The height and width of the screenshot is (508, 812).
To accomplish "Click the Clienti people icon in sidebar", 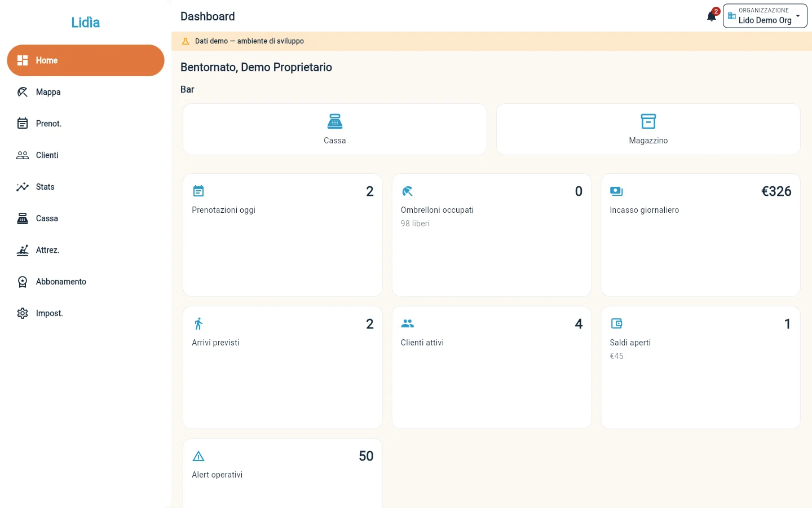I will 23,155.
